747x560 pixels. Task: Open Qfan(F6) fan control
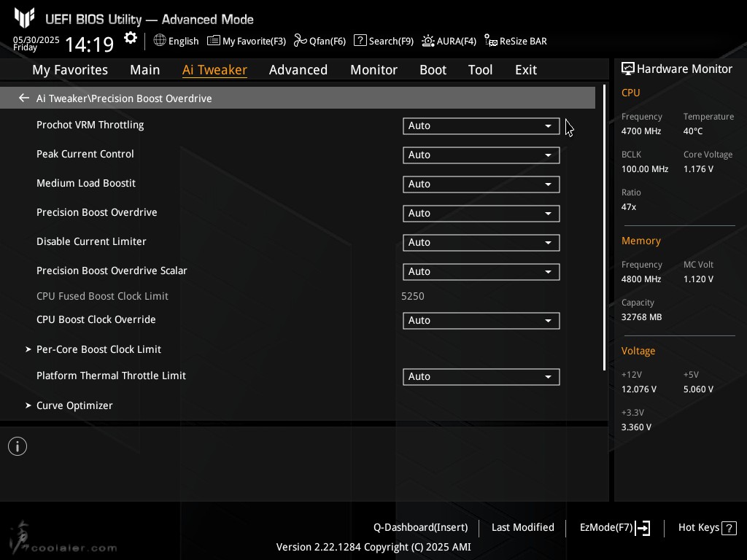point(320,41)
